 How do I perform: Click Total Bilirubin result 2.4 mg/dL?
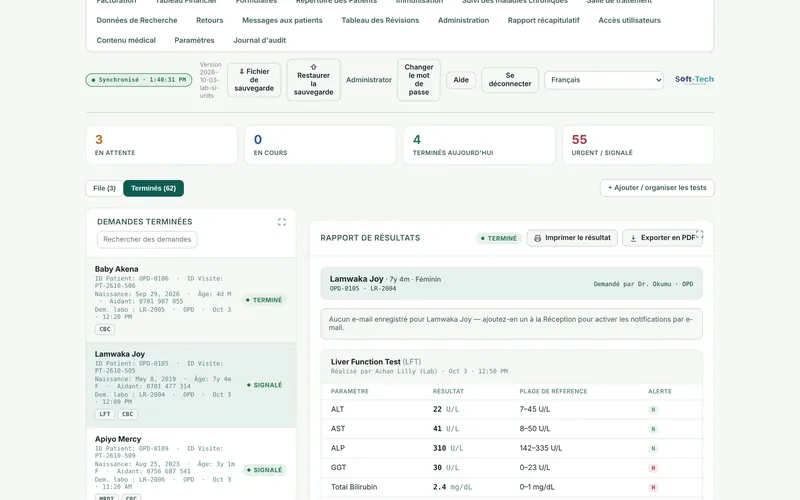point(451,487)
